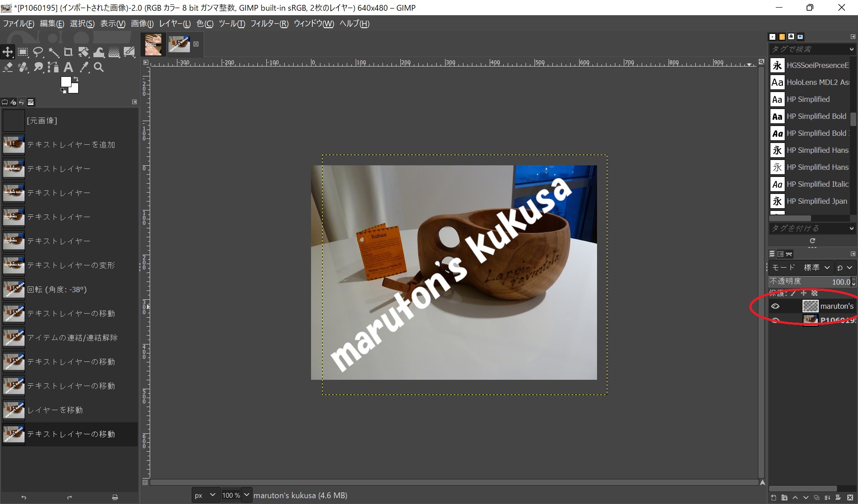Switch to the Undo History tab

pyautogui.click(x=21, y=102)
